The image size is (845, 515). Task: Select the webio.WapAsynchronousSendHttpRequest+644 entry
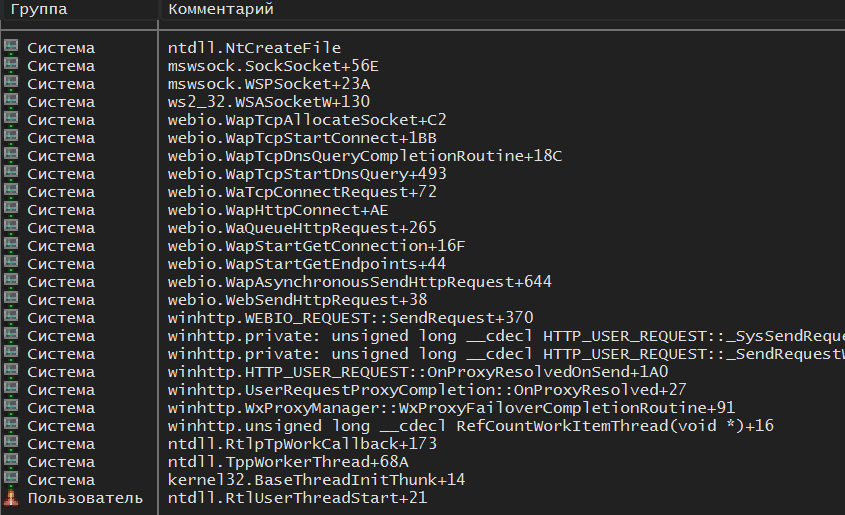tap(359, 282)
